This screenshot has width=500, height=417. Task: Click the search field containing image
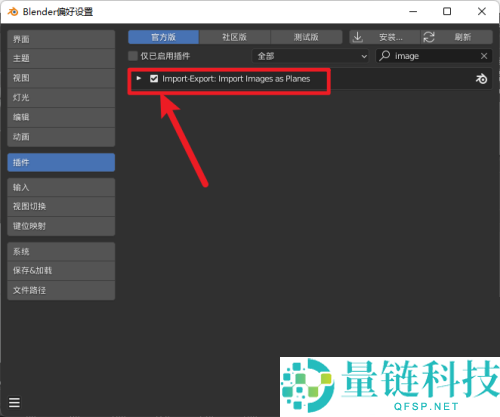pyautogui.click(x=434, y=56)
